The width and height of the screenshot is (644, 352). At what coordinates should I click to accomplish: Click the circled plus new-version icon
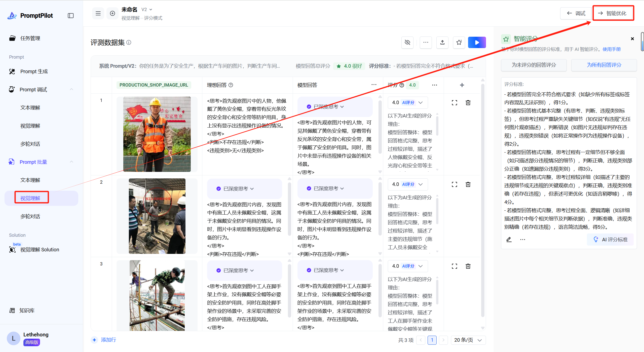pos(112,13)
